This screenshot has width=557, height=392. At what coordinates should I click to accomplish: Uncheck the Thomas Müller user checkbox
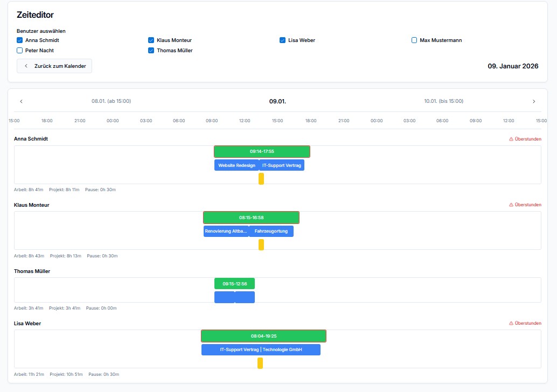(151, 51)
